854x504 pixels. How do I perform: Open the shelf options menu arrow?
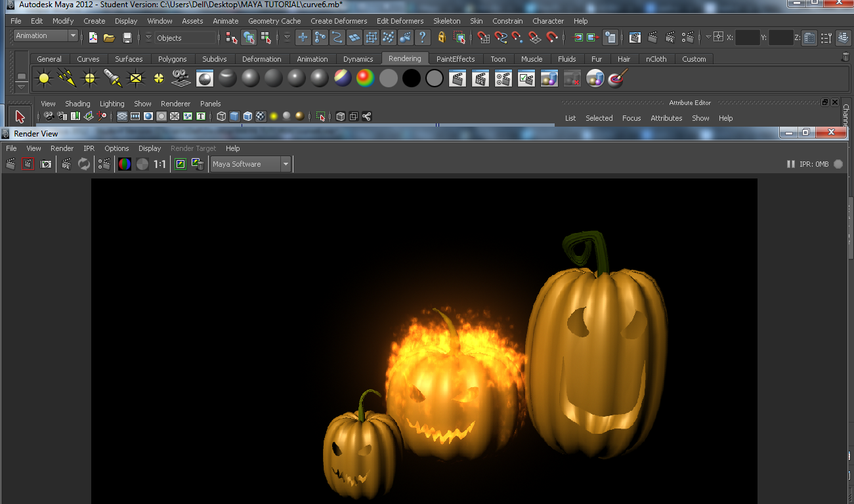tap(22, 87)
